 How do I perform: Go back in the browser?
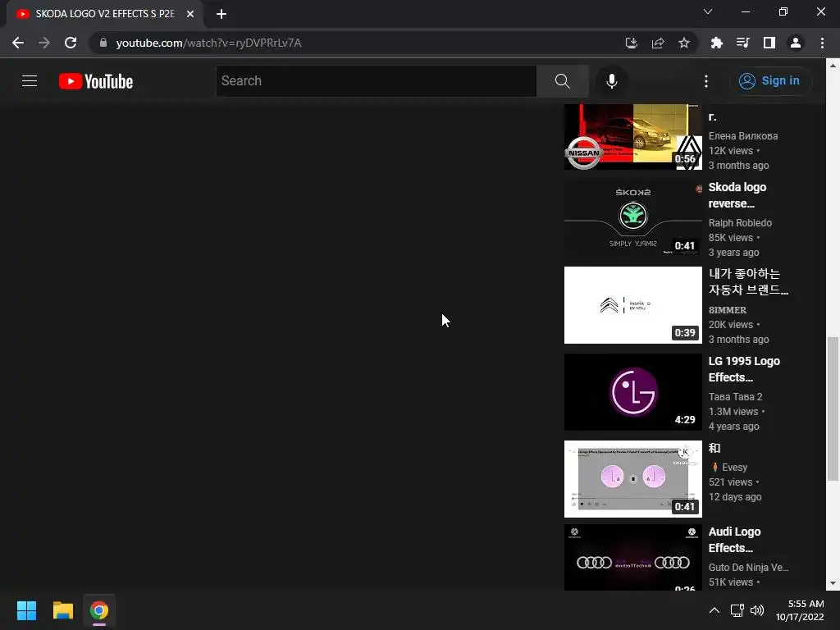point(18,43)
